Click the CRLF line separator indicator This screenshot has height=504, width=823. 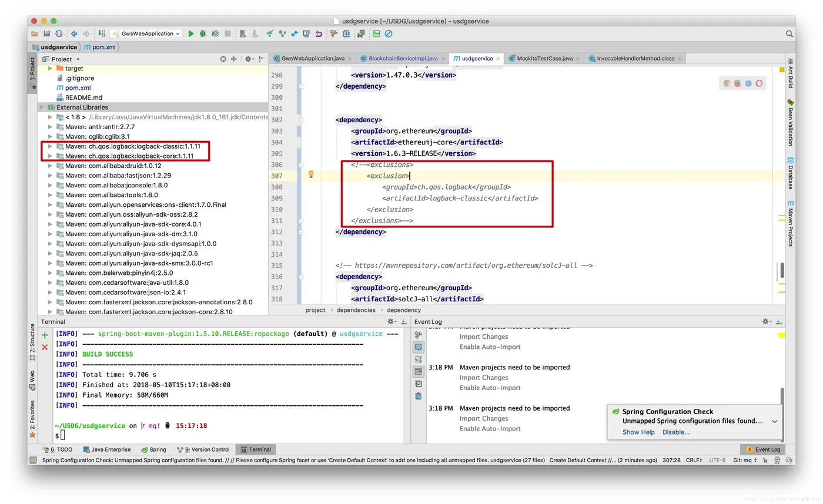(x=694, y=460)
